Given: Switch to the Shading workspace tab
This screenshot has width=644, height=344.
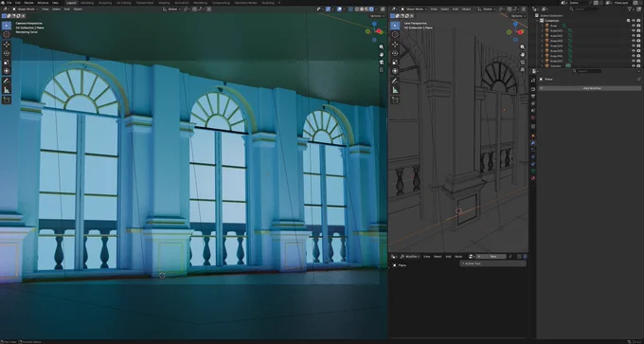Looking at the screenshot, I should coord(164,3).
